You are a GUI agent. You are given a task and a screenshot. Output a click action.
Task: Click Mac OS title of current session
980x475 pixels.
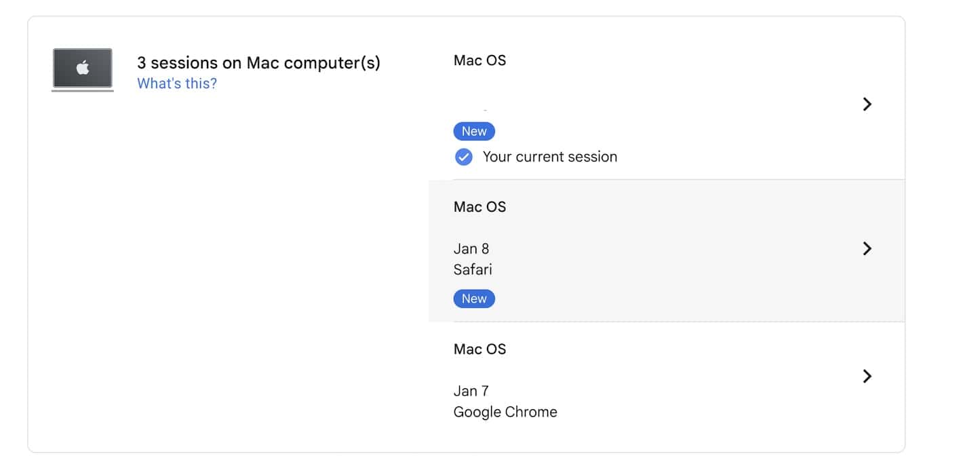pos(479,60)
